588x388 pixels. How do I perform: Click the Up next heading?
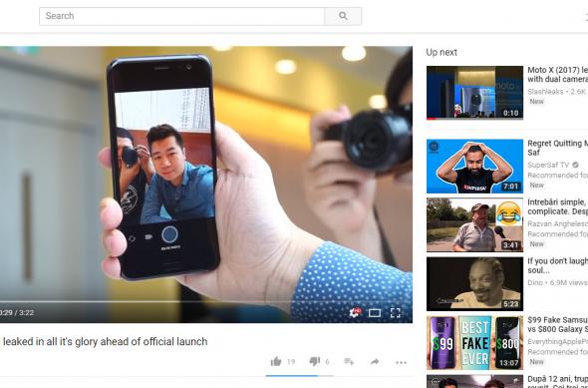tap(441, 53)
